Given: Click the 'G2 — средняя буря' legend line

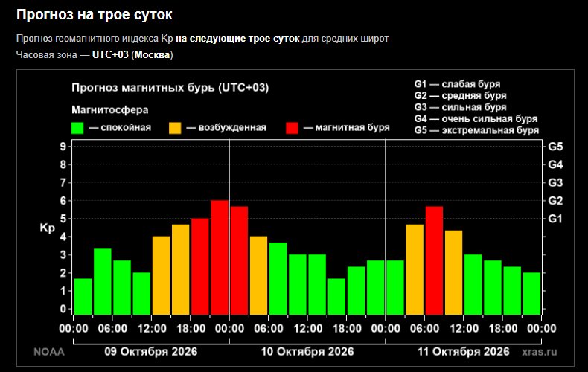Looking at the screenshot, I should click(460, 96).
